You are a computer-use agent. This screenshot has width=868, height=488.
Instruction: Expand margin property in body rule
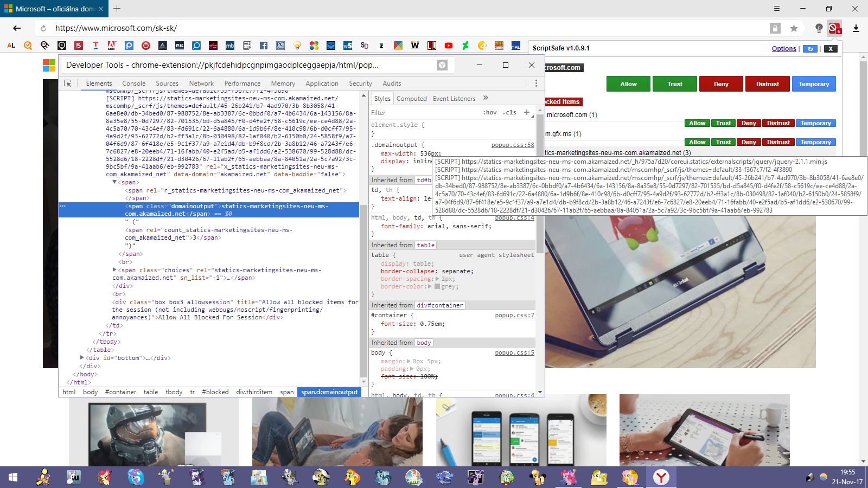click(x=407, y=361)
